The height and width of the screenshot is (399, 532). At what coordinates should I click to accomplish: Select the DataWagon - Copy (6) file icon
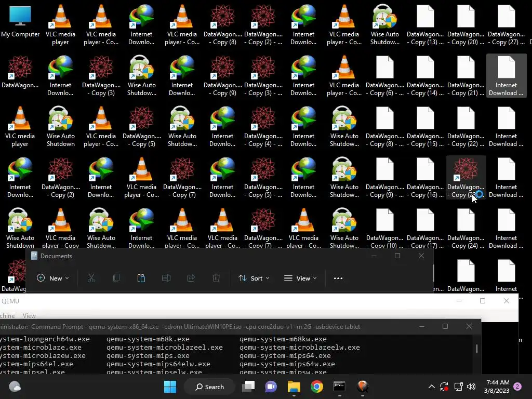pos(385,76)
